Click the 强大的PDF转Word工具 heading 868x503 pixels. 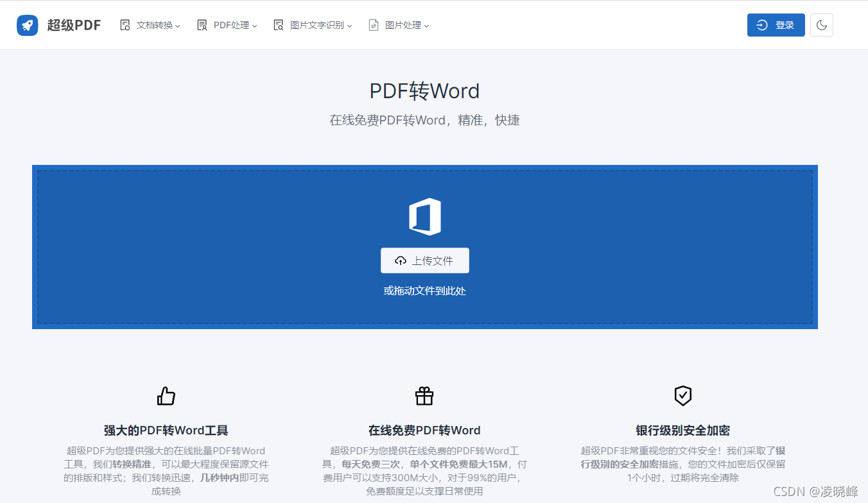click(166, 431)
